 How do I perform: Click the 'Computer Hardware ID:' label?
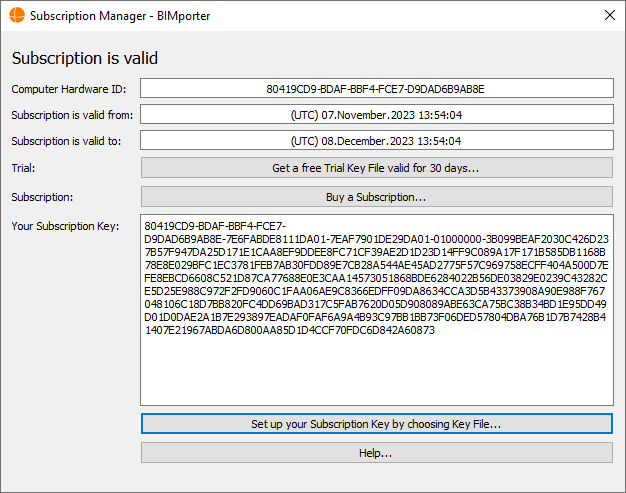point(69,89)
